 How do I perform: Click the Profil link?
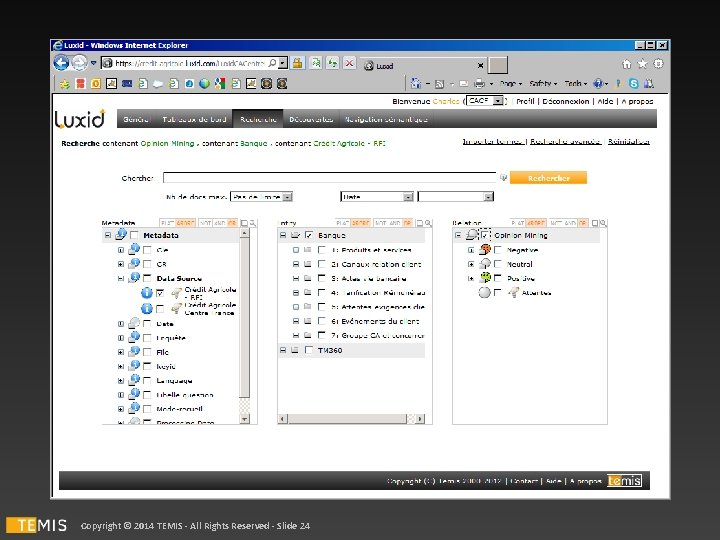[x=525, y=101]
